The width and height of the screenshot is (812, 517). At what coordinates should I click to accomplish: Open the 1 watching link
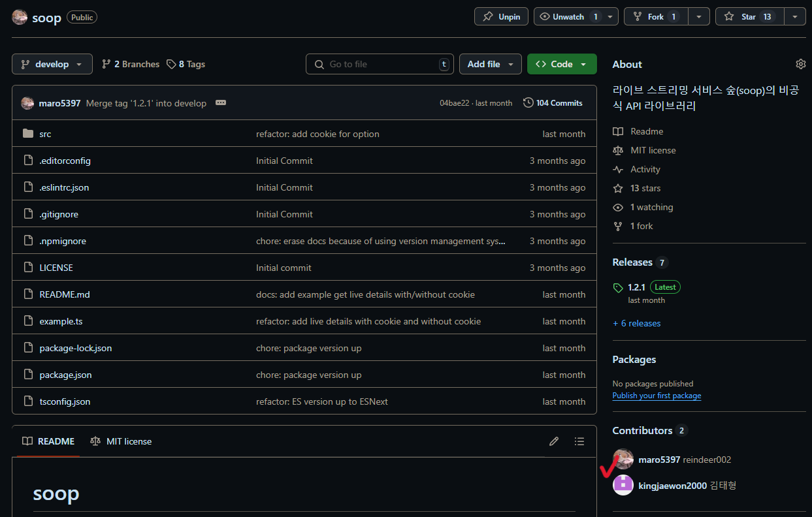(x=651, y=207)
